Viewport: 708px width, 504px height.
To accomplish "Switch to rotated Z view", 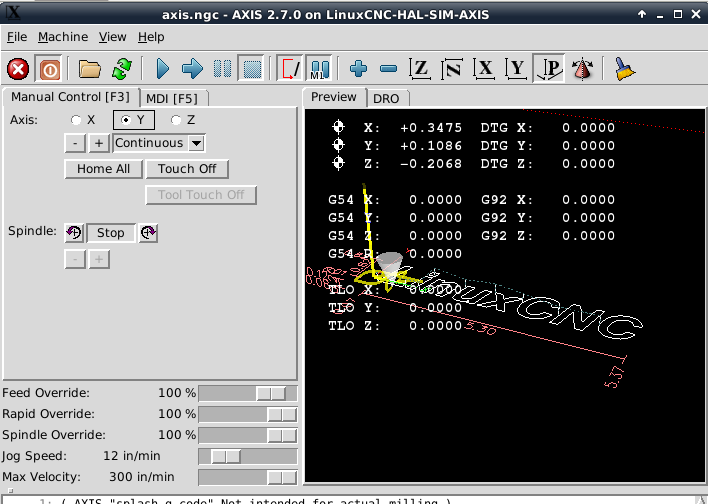I will point(452,69).
